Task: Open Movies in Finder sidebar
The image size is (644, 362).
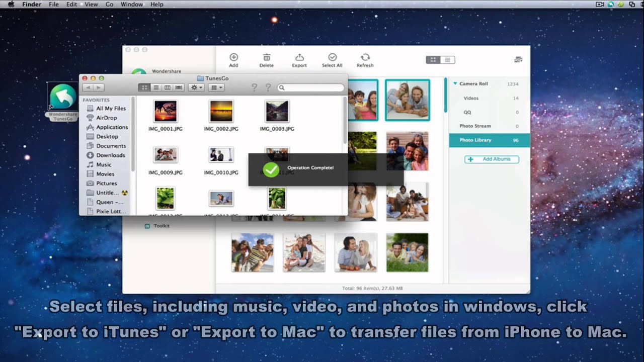Action: 106,174
